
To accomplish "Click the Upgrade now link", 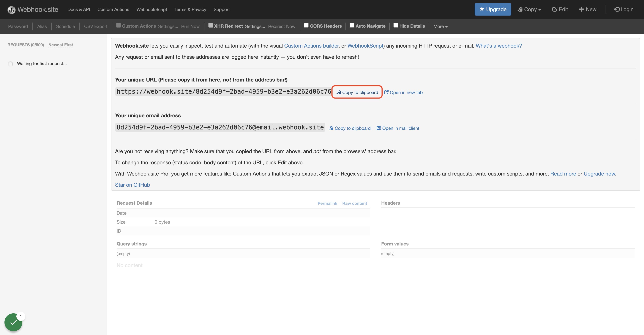I will point(599,173).
